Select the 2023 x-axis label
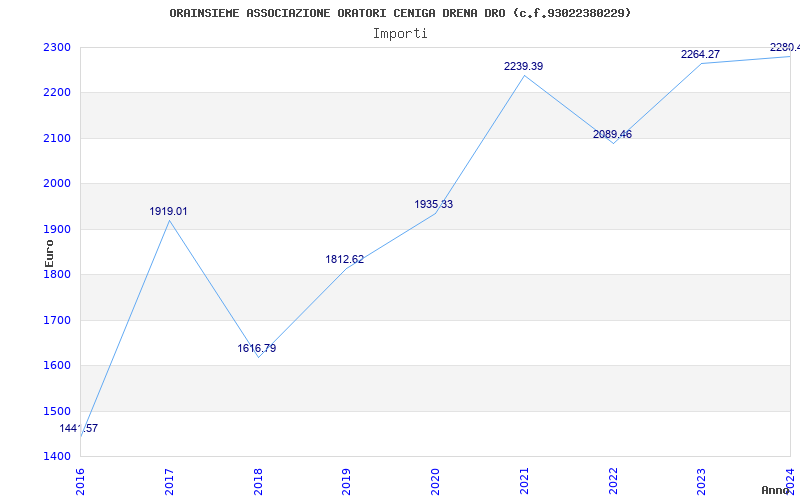The height and width of the screenshot is (500, 800). pyautogui.click(x=702, y=481)
